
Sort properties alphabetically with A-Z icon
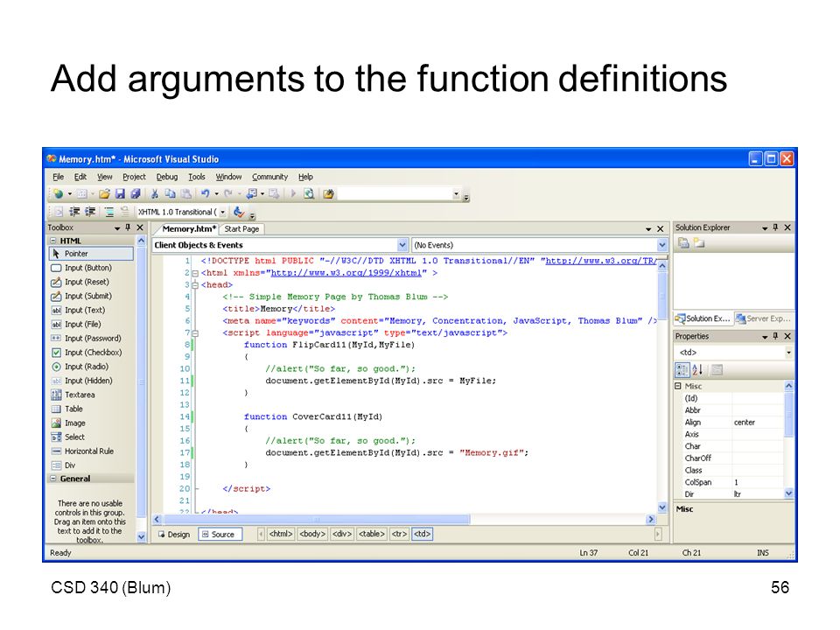pos(697,369)
